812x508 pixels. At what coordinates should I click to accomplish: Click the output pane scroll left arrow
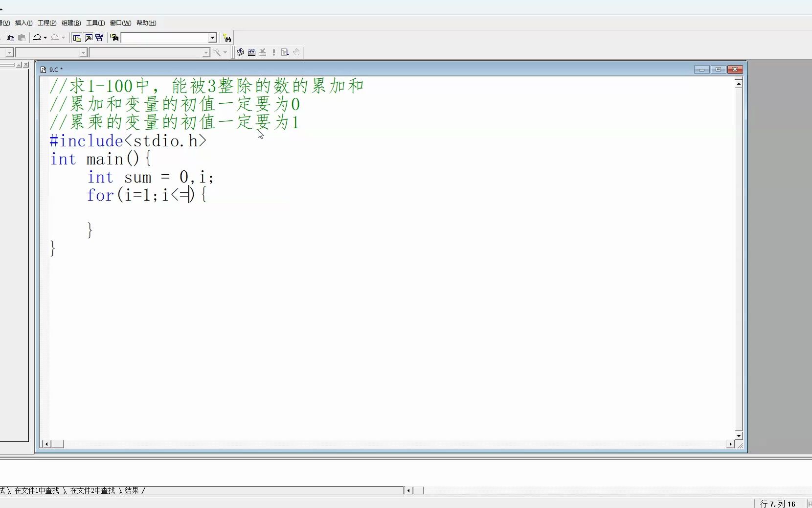coord(408,490)
